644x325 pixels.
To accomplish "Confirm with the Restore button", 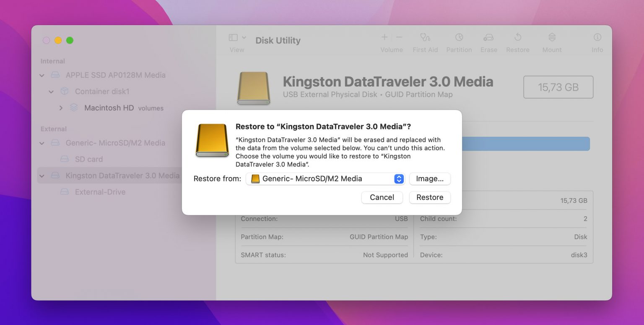I will [430, 197].
